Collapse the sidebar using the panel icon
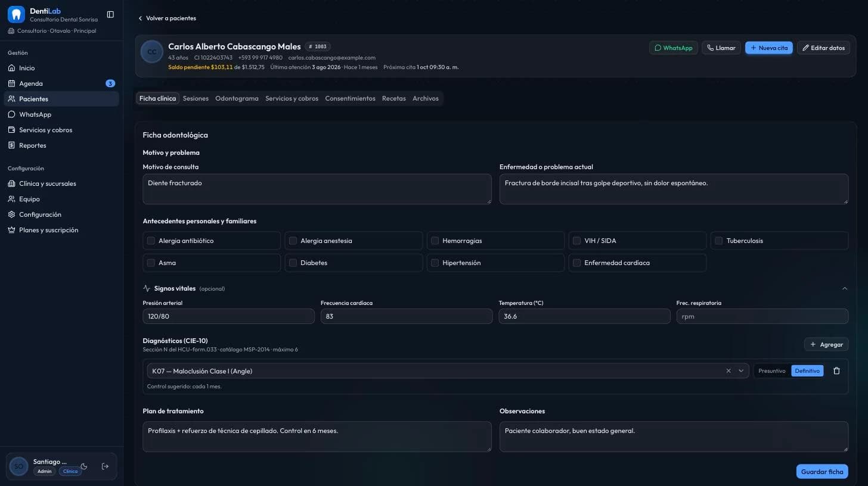868x486 pixels. [110, 14]
